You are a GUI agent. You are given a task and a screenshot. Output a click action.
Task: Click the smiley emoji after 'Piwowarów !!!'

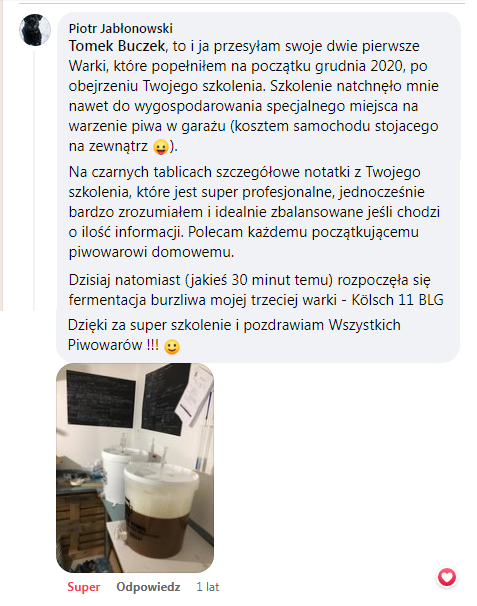tap(172, 347)
